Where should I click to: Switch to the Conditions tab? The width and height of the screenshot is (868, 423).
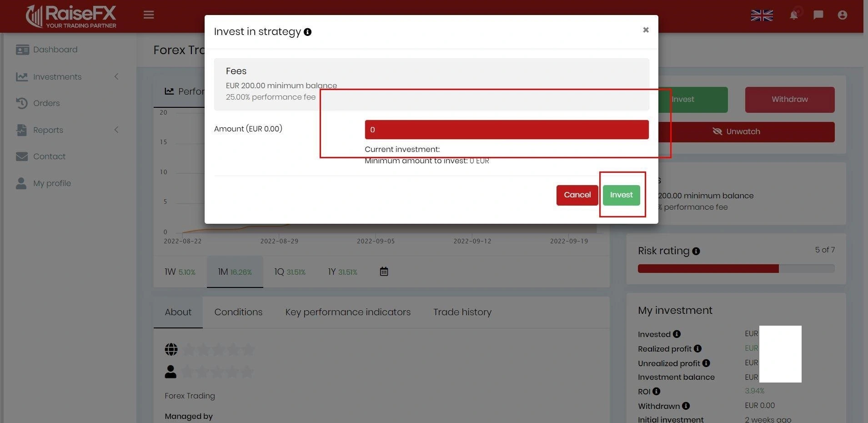coord(238,312)
